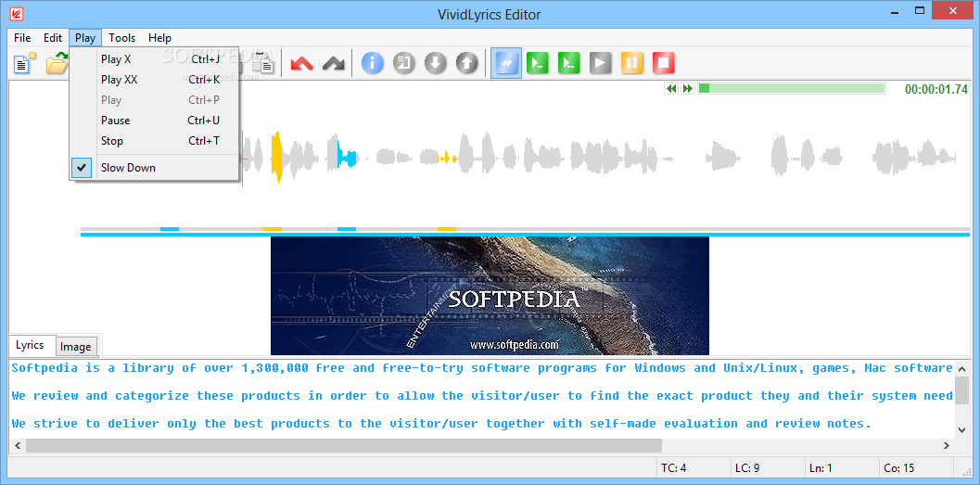Click the gray up-arrow round icon
Viewport: 980px width, 485px height.
tap(467, 63)
